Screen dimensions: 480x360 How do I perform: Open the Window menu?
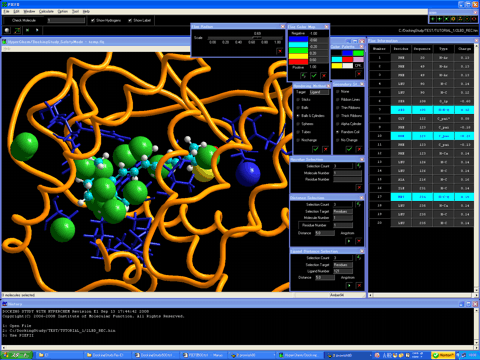(29, 11)
